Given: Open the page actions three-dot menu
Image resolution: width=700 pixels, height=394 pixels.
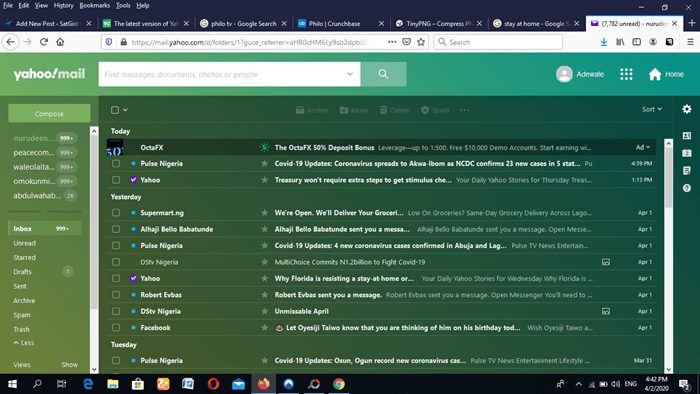Looking at the screenshot, I should 392,42.
